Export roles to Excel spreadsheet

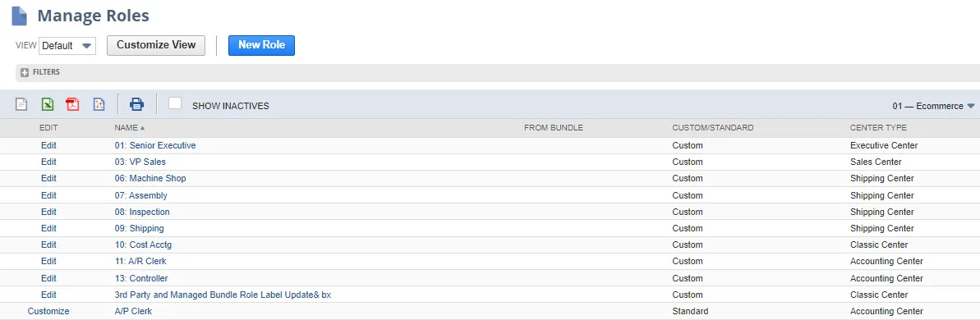[48, 104]
